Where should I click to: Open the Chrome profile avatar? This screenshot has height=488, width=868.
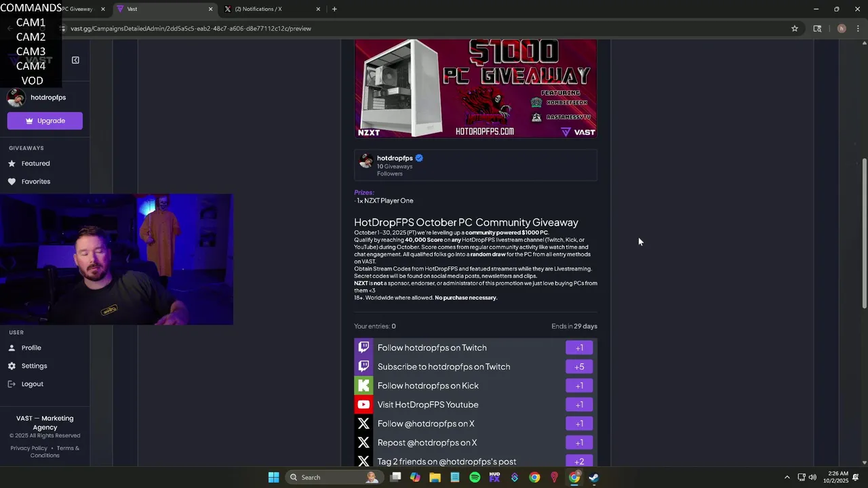click(842, 28)
